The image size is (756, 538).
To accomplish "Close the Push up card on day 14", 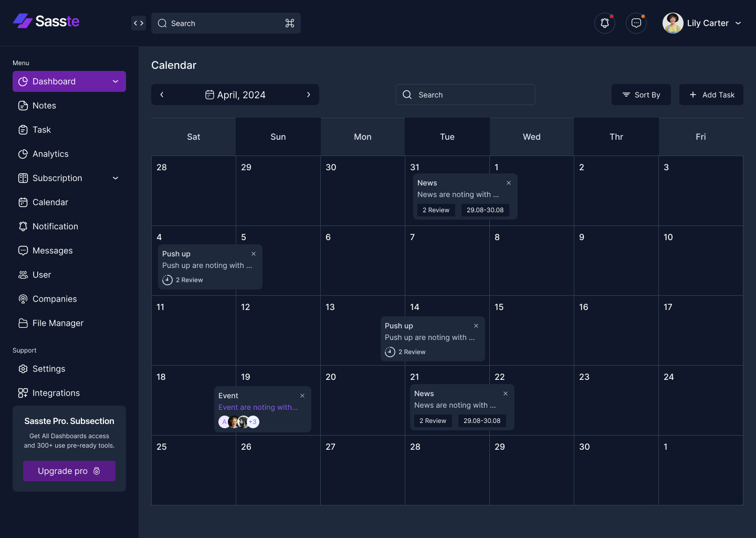I will pyautogui.click(x=476, y=326).
